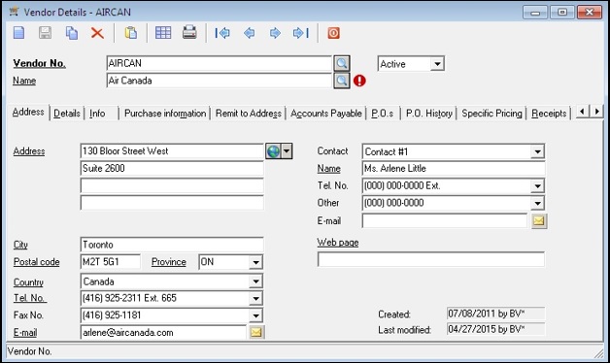610x364 pixels.
Task: Click the Last modified 04/27/2015 field
Action: coord(496,329)
